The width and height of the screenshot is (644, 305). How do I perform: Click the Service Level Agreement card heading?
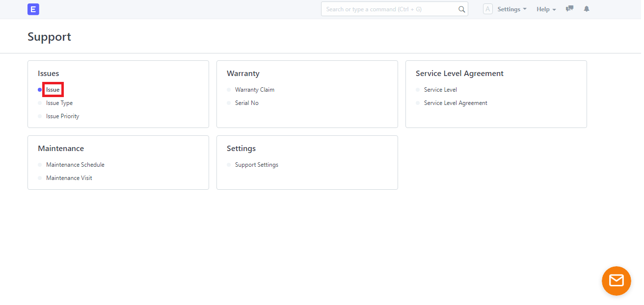pos(459,74)
